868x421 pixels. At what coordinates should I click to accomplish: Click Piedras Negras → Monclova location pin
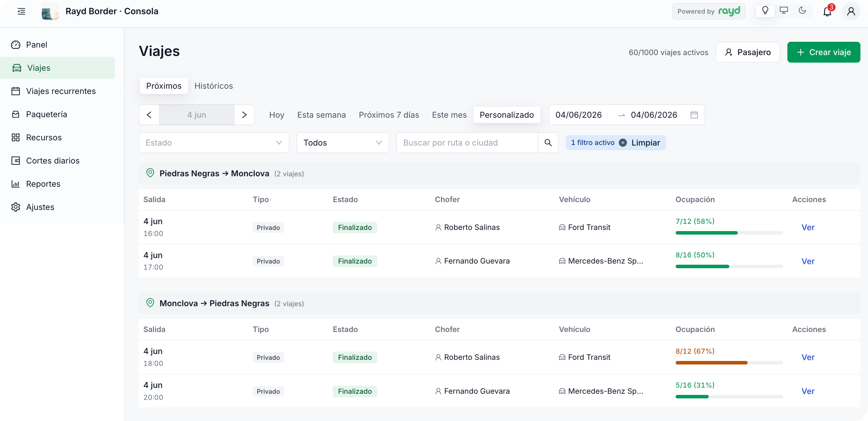(x=150, y=173)
